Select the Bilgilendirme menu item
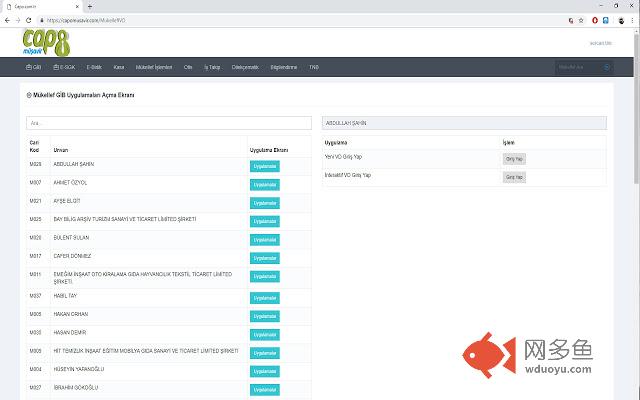 285,67
